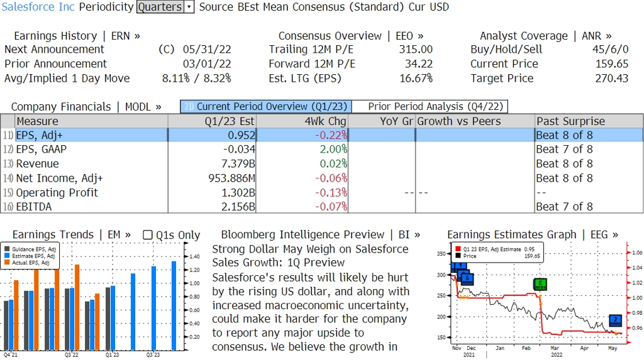Select the Net Income, Adj+ row
The image size is (644, 360).
(322, 178)
